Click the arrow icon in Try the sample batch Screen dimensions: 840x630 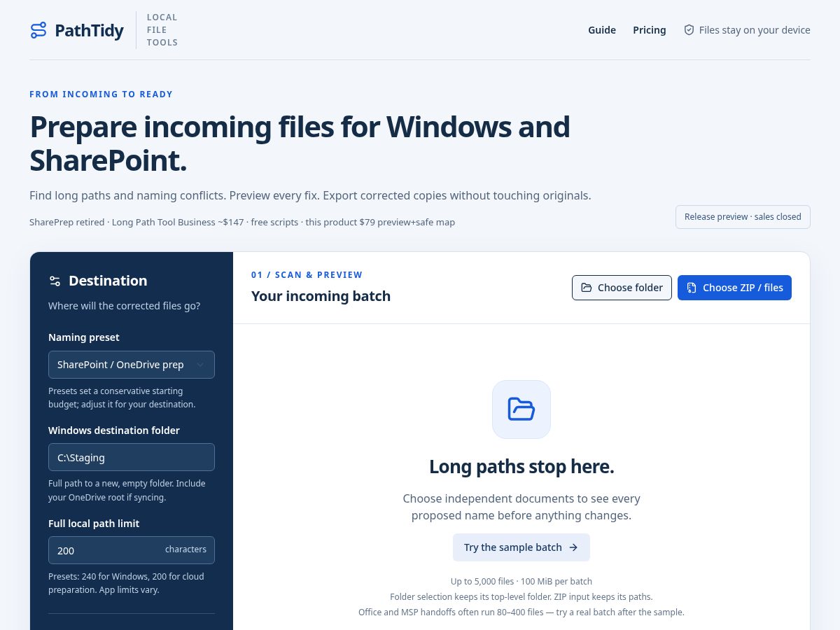[573, 547]
